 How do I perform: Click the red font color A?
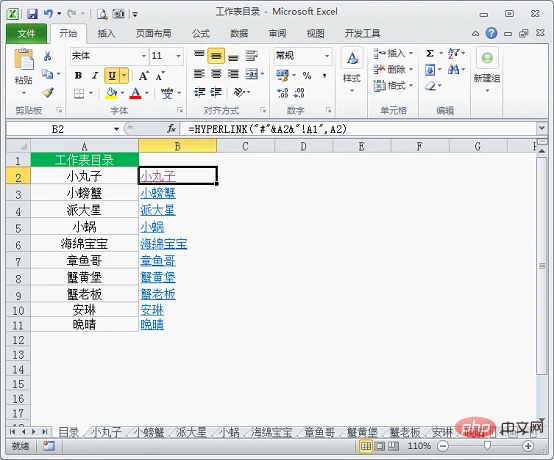click(135, 93)
